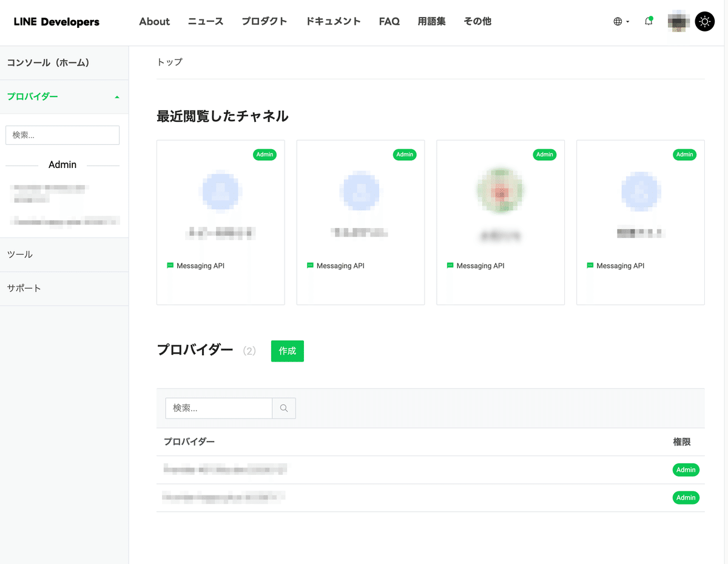Click the Messaging API icon on the first channel card
Image resolution: width=728 pixels, height=564 pixels.
170,265
